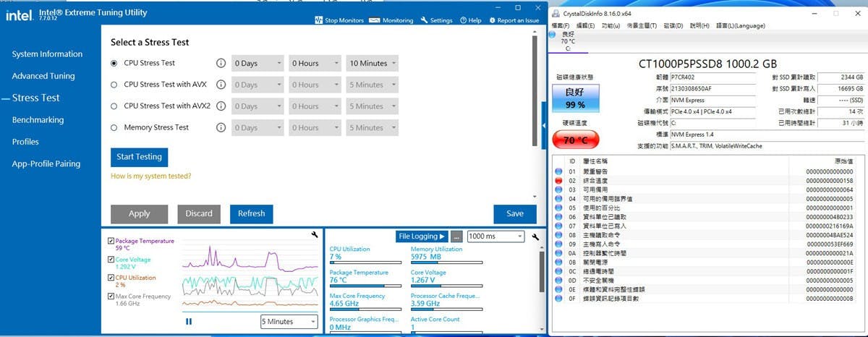Collapse the panel using the side arrow handle
The width and height of the screenshot is (868, 337).
pos(544,125)
